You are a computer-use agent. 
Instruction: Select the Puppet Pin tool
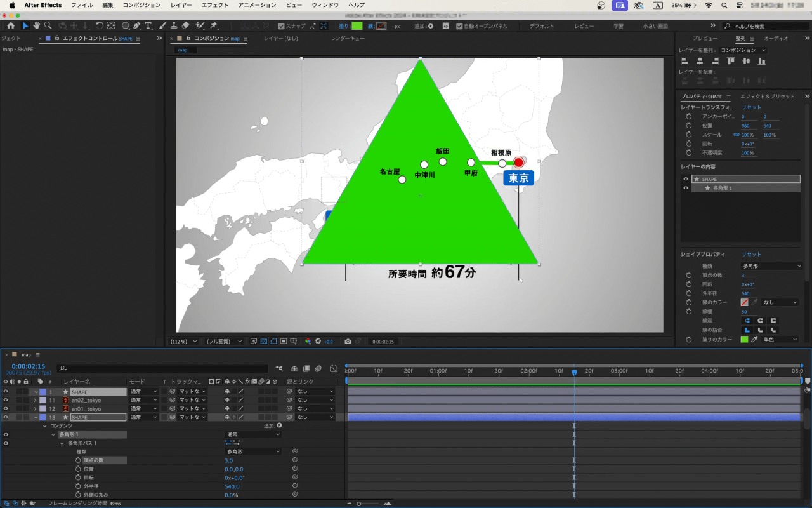coord(214,25)
